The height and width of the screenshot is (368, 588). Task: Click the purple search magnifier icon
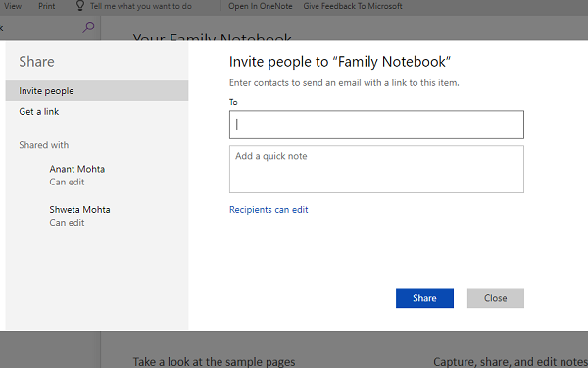(x=88, y=27)
